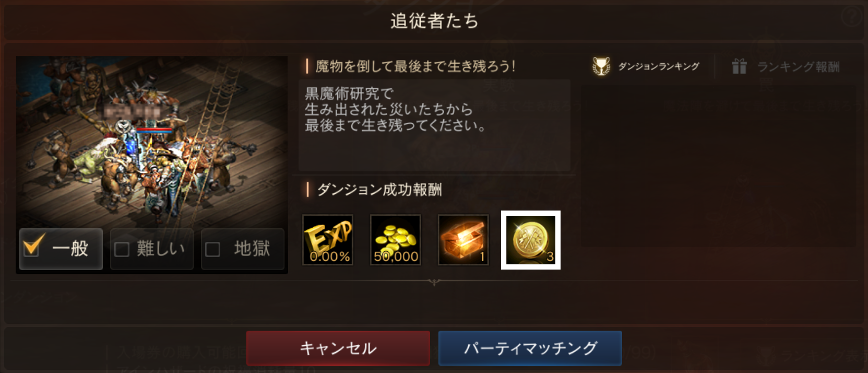Click the dungeon description text box
The image size is (868, 373).
point(434,124)
